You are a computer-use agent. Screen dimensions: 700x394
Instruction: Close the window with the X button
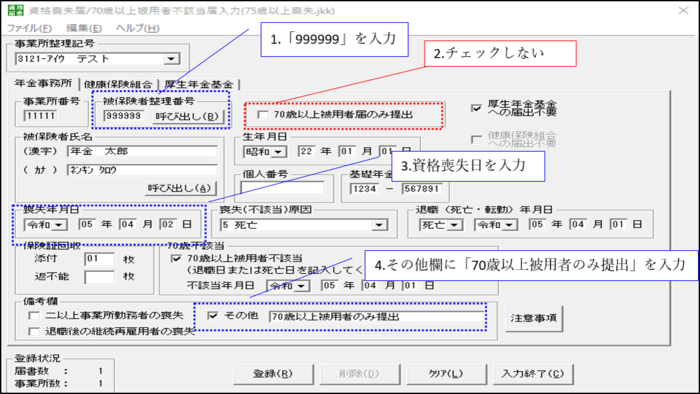(x=683, y=10)
